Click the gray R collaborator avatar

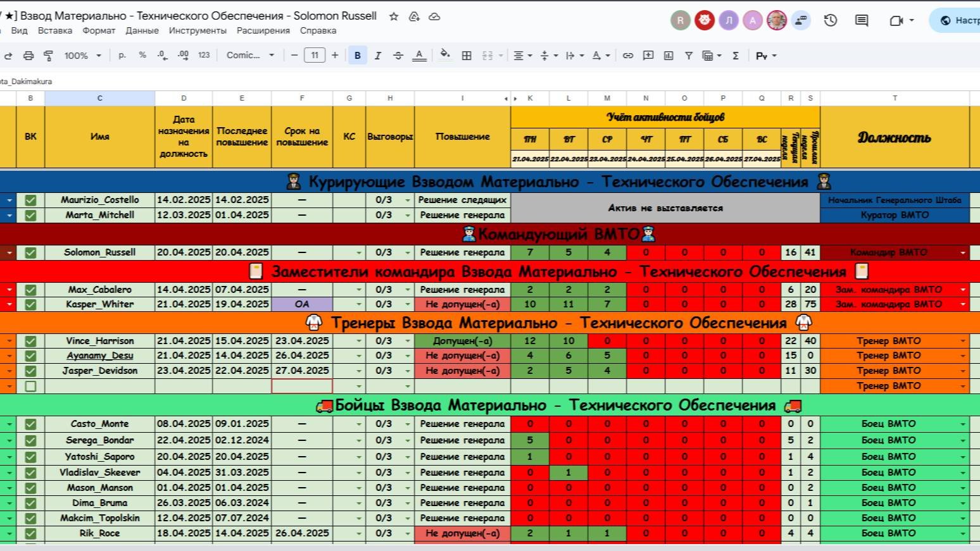(681, 20)
